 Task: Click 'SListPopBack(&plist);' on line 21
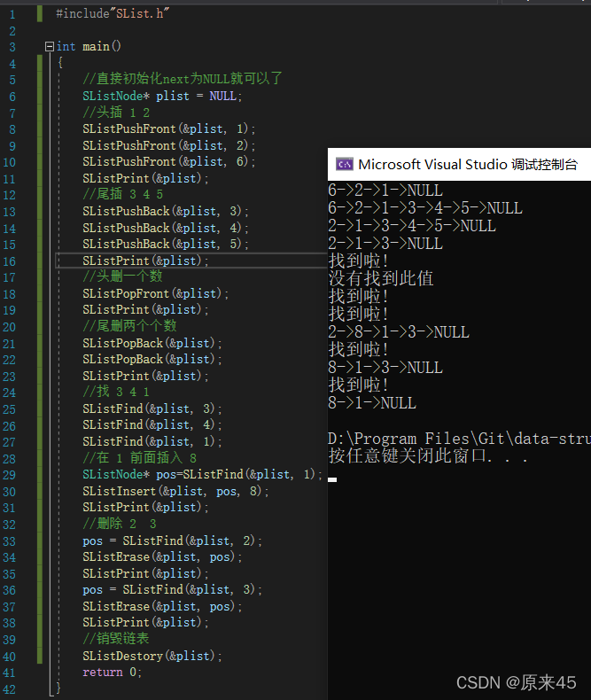(152, 343)
